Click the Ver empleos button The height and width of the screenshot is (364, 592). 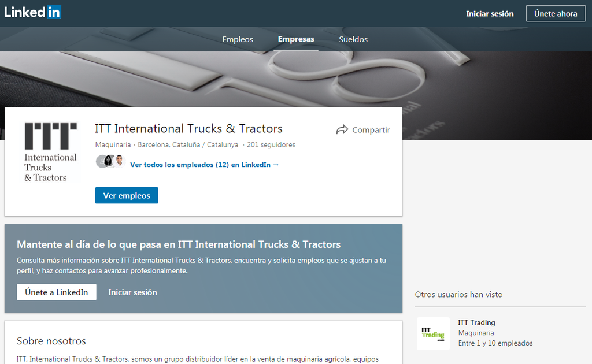[127, 195]
